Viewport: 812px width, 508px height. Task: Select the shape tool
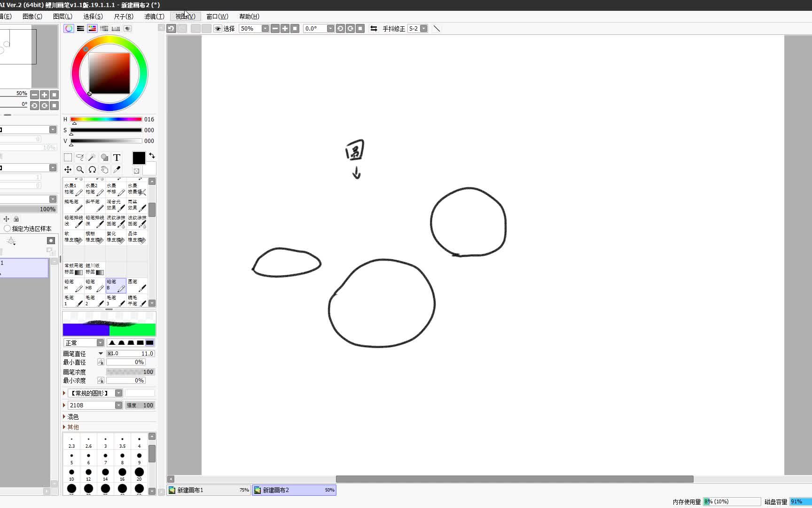pyautogui.click(x=105, y=158)
